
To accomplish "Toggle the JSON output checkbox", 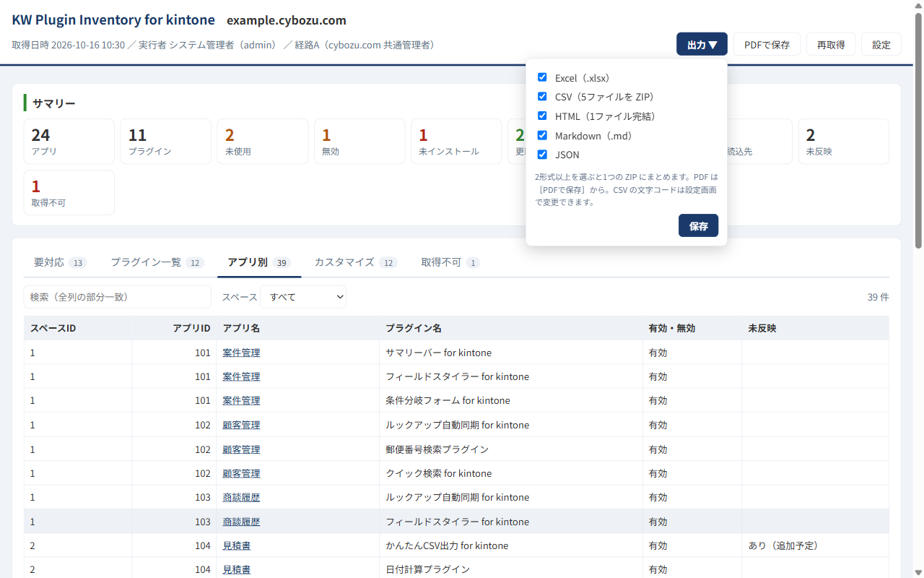I will pyautogui.click(x=542, y=154).
